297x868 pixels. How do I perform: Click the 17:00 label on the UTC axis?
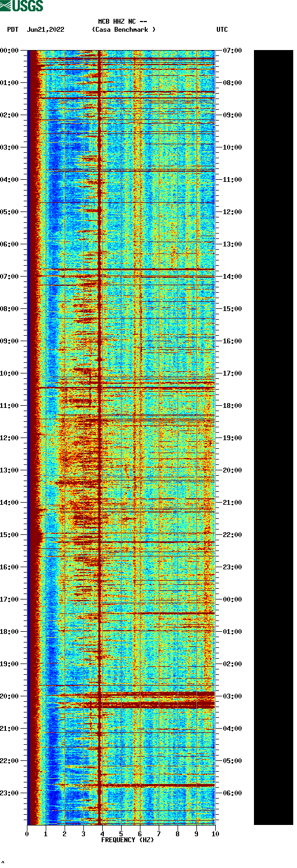point(232,373)
